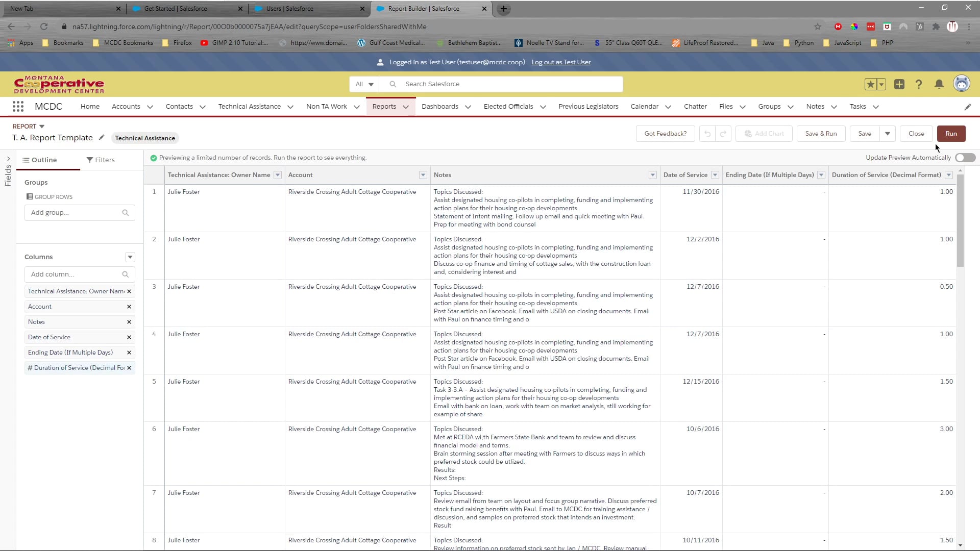Open Date of Service column header menu
The width and height of the screenshot is (980, 551).
click(715, 175)
